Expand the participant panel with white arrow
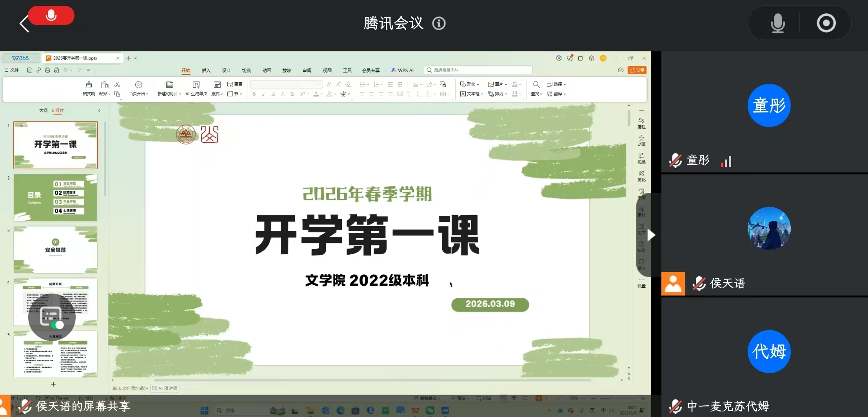 651,235
